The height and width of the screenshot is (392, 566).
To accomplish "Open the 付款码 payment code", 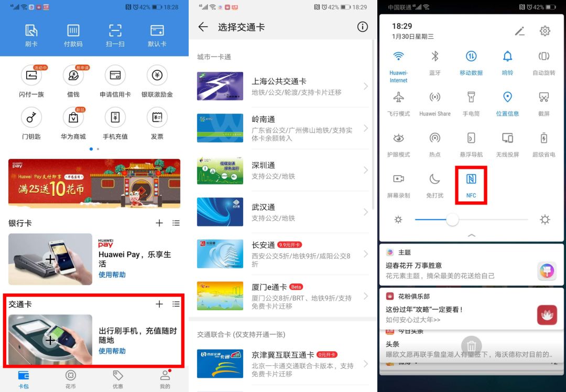I will 73,31.
